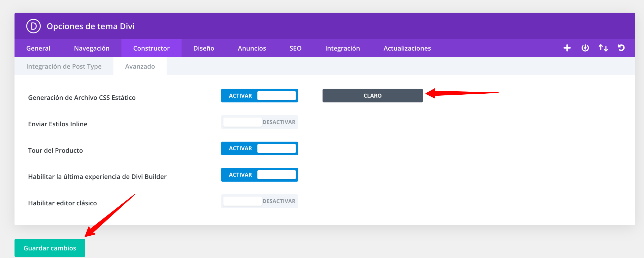Toggle Habilitar la última experiencia Divi Builder
The image size is (644, 258).
[x=259, y=175]
